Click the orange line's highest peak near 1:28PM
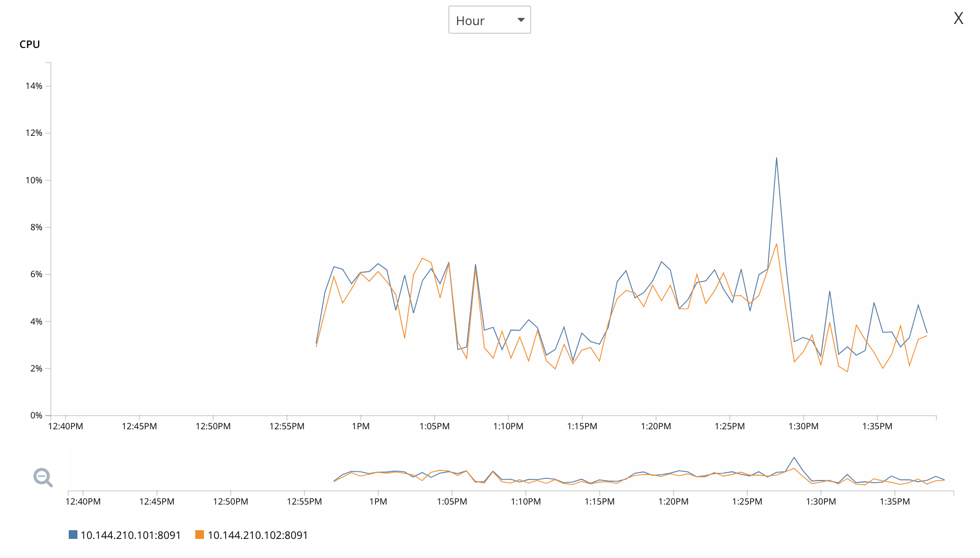 click(776, 244)
